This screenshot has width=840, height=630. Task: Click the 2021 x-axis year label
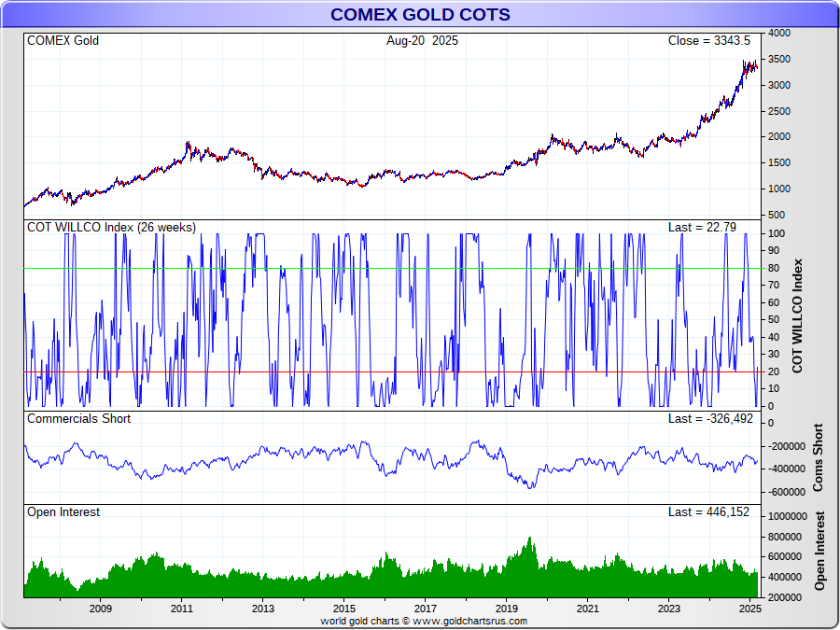588,609
